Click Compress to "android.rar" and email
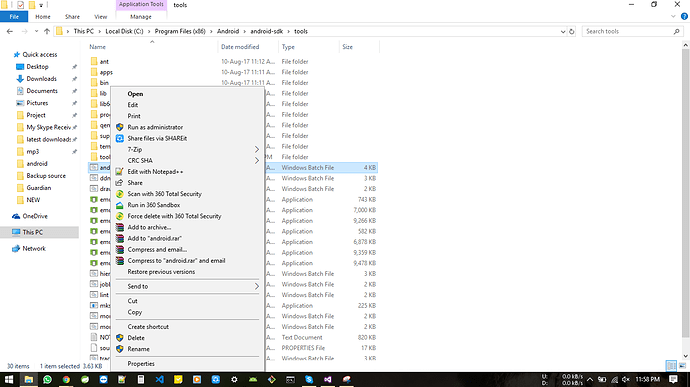Screen dimensions: 690x387 coord(176,261)
